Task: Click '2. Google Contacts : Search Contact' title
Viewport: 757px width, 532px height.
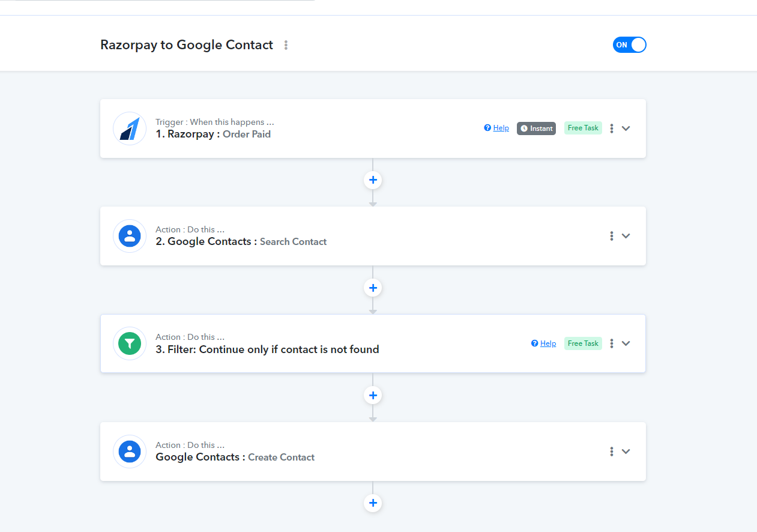Action: pyautogui.click(x=241, y=242)
